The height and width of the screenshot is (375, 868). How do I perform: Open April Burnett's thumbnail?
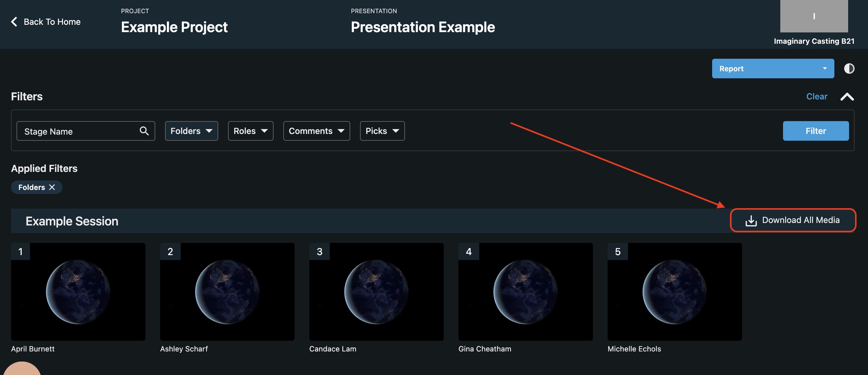pos(78,291)
